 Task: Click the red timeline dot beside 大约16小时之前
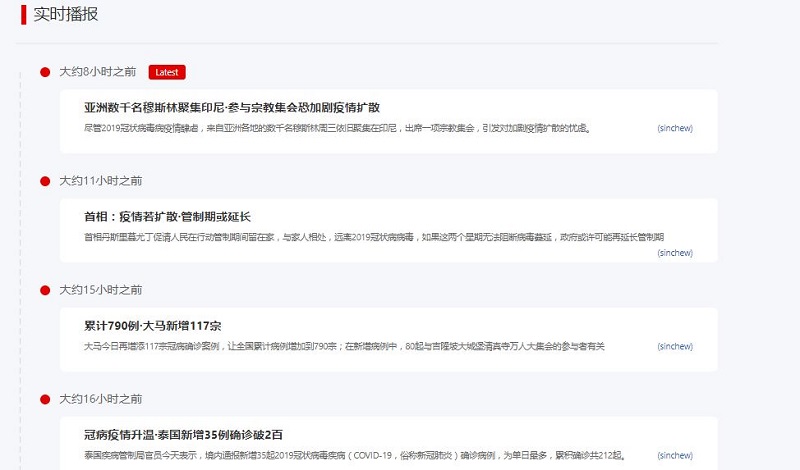[x=45, y=399]
